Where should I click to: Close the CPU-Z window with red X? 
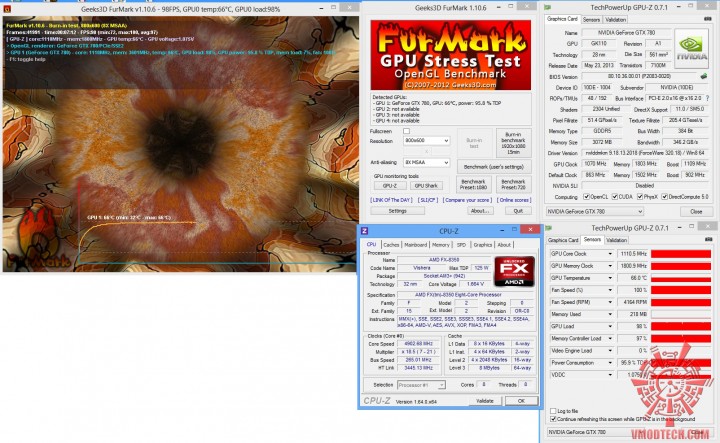(x=530, y=230)
